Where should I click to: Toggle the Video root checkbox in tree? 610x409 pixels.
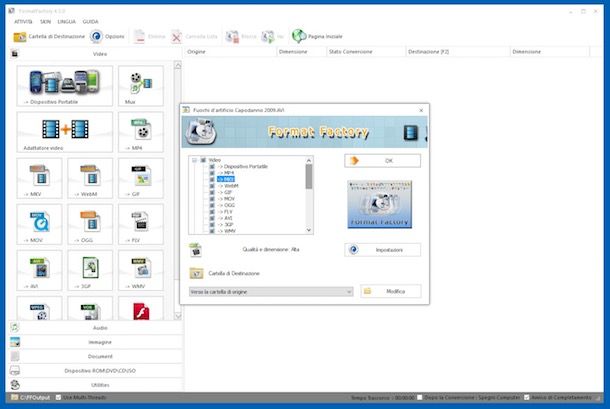[x=203, y=160]
